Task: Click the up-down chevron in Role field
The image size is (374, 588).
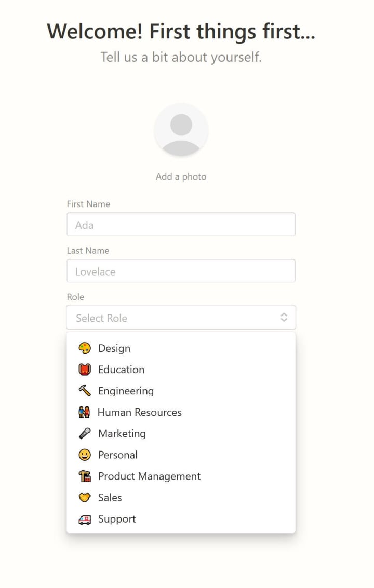Action: tap(284, 318)
